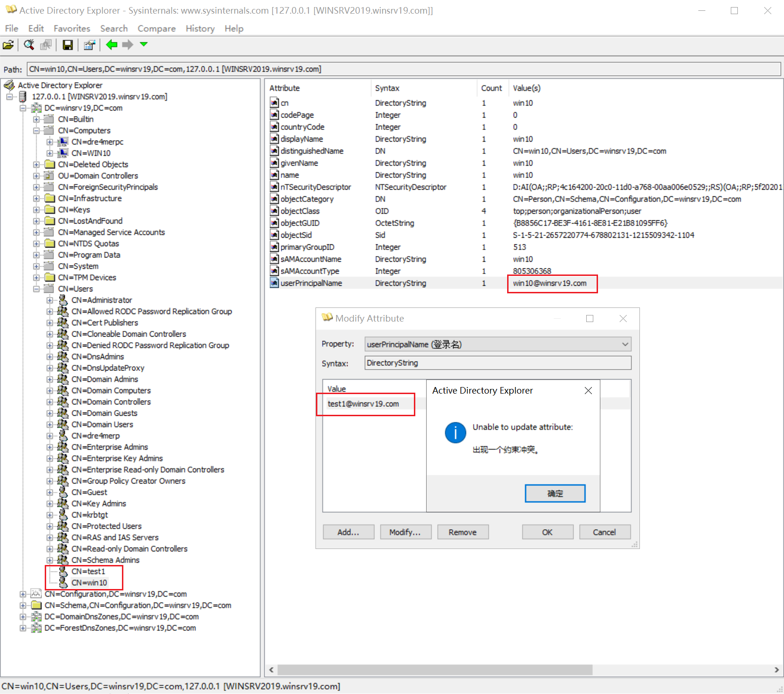Click the Save snapshot floppy disk icon

(x=68, y=45)
